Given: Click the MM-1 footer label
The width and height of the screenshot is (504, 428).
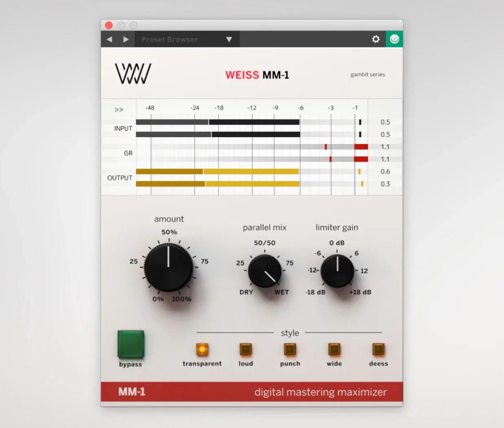Looking at the screenshot, I should (x=132, y=392).
